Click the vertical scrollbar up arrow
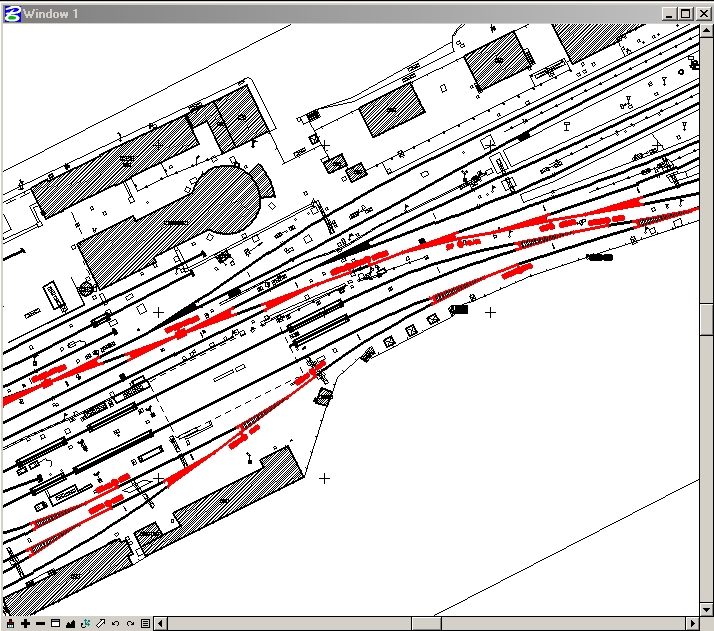 click(x=706, y=31)
